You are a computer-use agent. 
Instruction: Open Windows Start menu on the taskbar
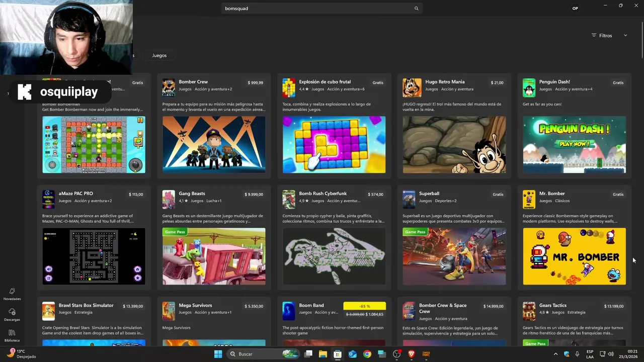(218, 354)
